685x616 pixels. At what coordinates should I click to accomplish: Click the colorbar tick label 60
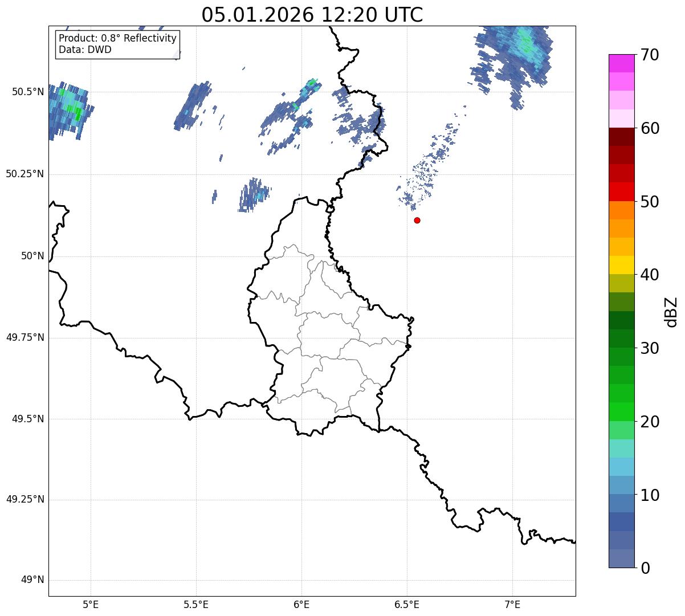pos(650,128)
